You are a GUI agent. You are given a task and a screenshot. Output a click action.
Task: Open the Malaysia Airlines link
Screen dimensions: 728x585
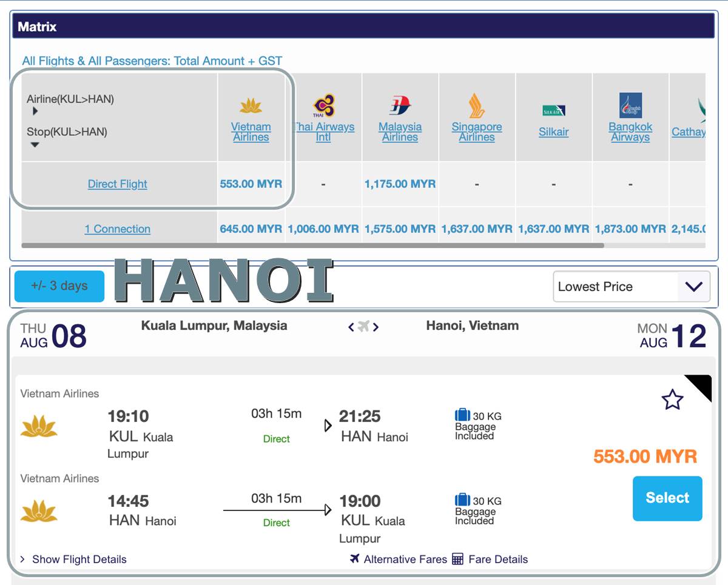pyautogui.click(x=400, y=132)
